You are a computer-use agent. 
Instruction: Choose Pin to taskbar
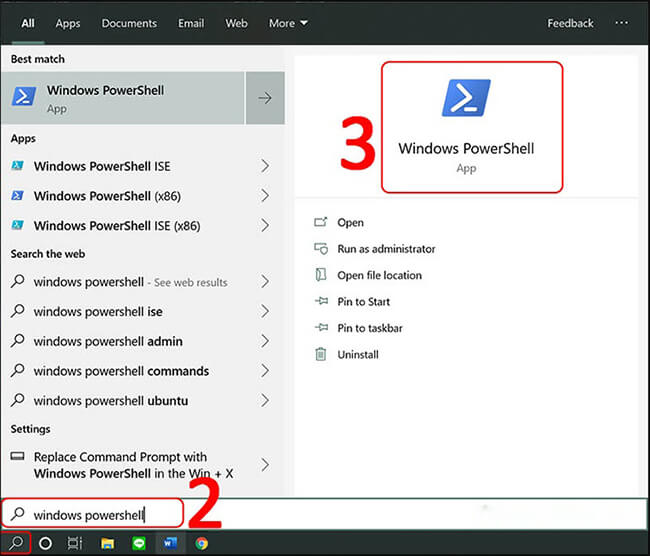pyautogui.click(x=370, y=328)
